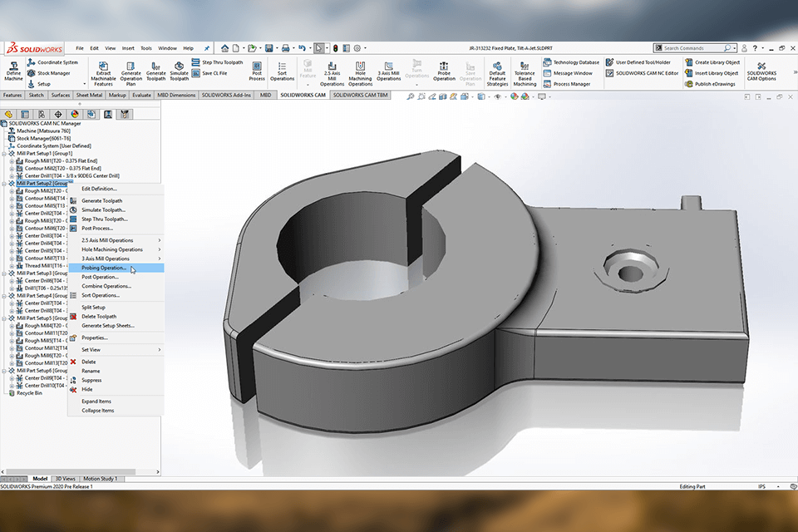Toggle the pin icon beside the Help menu

pos(206,48)
